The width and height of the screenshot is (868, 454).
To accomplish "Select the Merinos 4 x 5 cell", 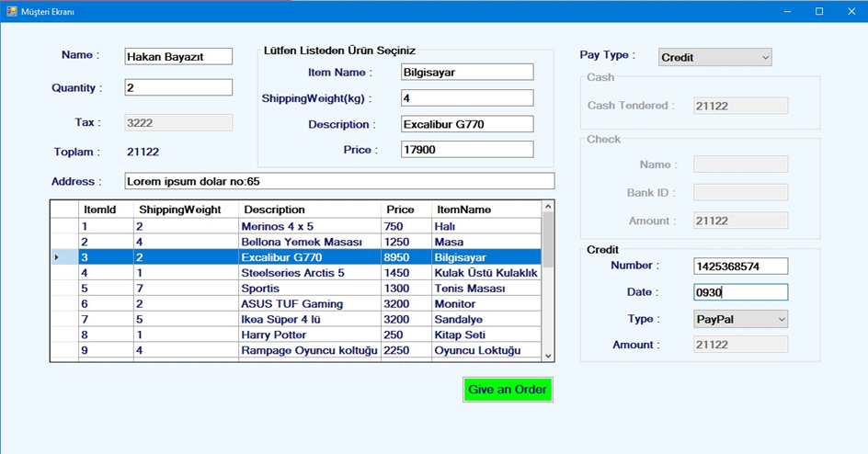I will coord(310,226).
